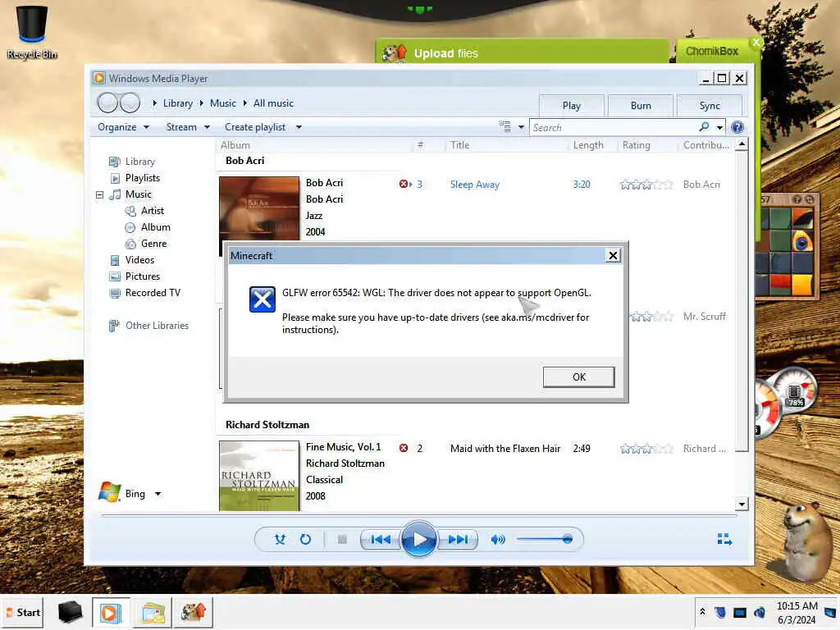Select Library in the navigation tree
The width and height of the screenshot is (840, 630).
coord(132,162)
